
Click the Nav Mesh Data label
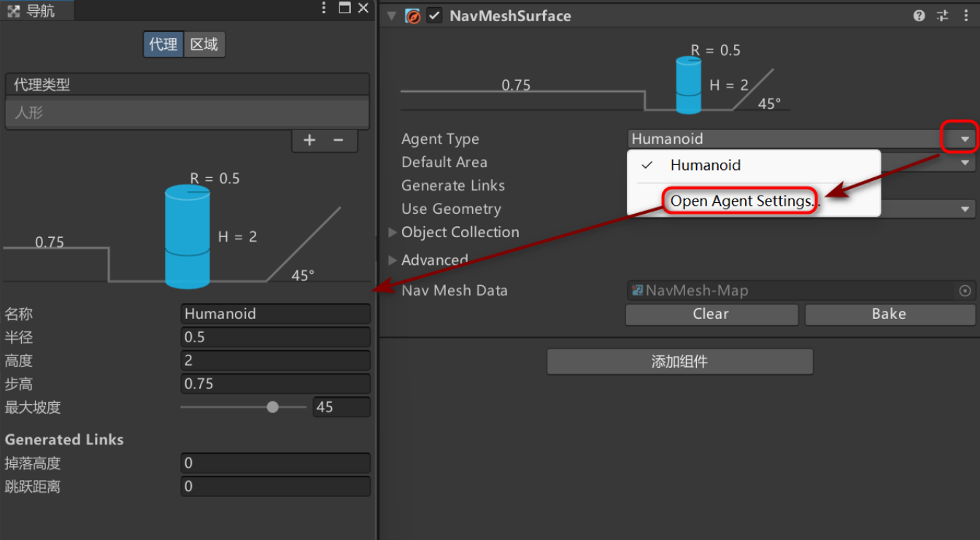454,290
